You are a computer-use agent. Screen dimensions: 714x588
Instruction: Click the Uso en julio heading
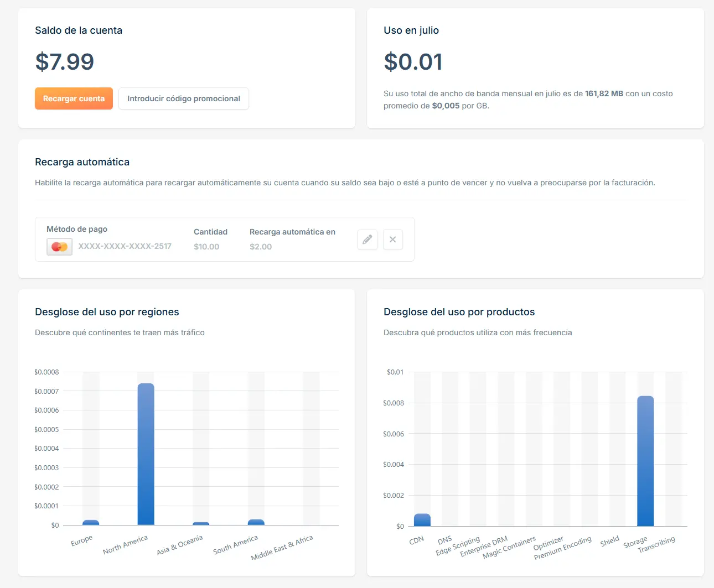click(x=411, y=30)
